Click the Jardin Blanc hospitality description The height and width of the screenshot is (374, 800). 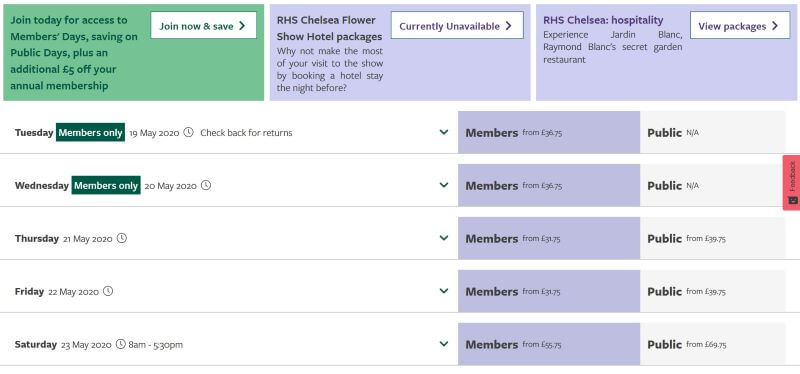(612, 47)
